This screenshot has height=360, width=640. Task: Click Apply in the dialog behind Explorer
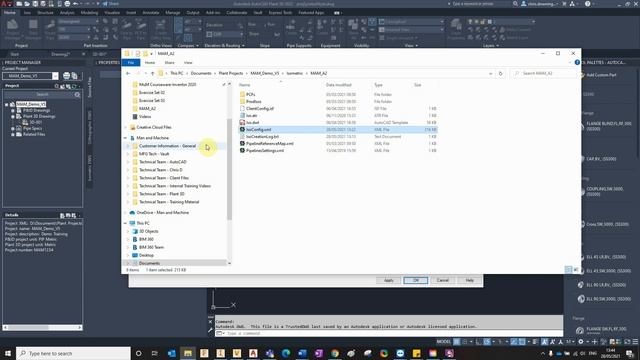(x=388, y=280)
